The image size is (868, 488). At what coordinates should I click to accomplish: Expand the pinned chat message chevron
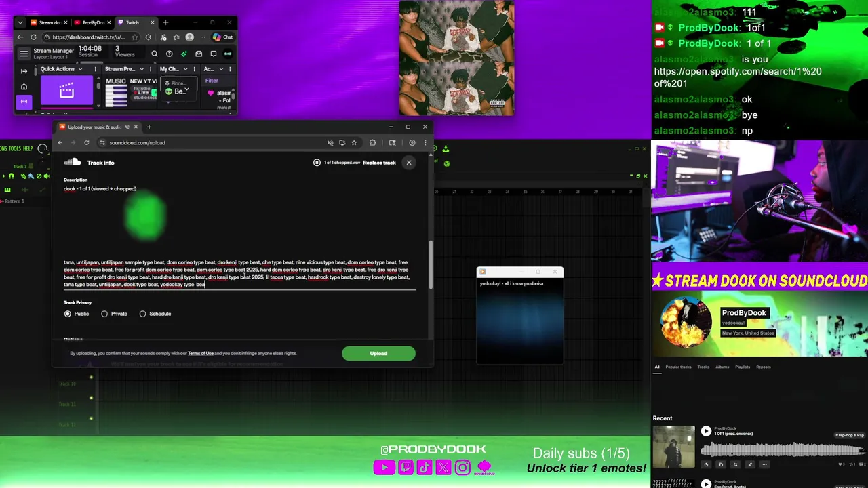click(x=187, y=87)
